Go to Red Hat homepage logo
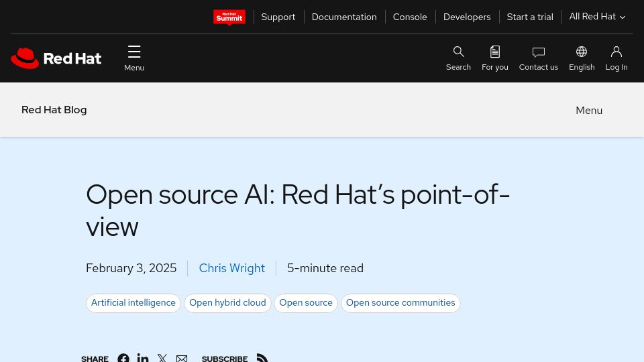Screen dimensions: 644x362 coord(56,58)
